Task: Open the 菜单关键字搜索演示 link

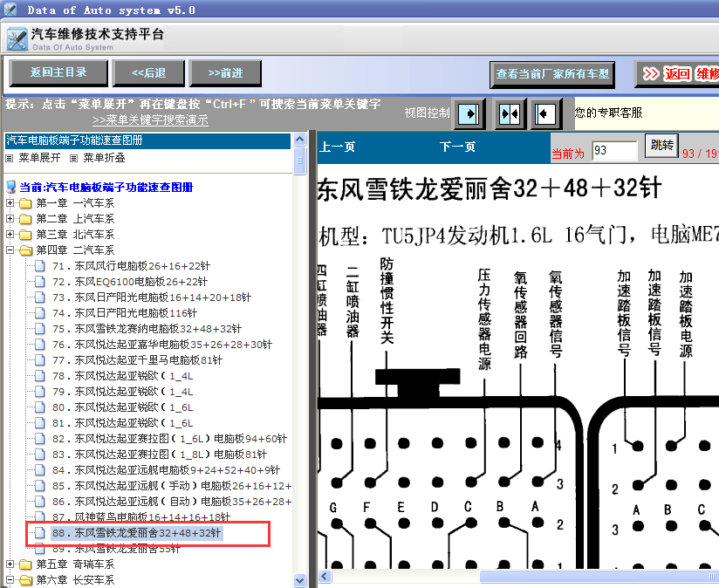Action: [x=150, y=120]
